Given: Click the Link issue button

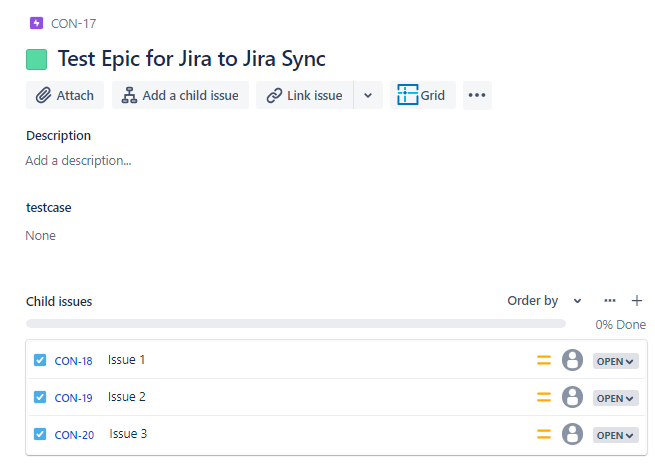Looking at the screenshot, I should tap(304, 95).
